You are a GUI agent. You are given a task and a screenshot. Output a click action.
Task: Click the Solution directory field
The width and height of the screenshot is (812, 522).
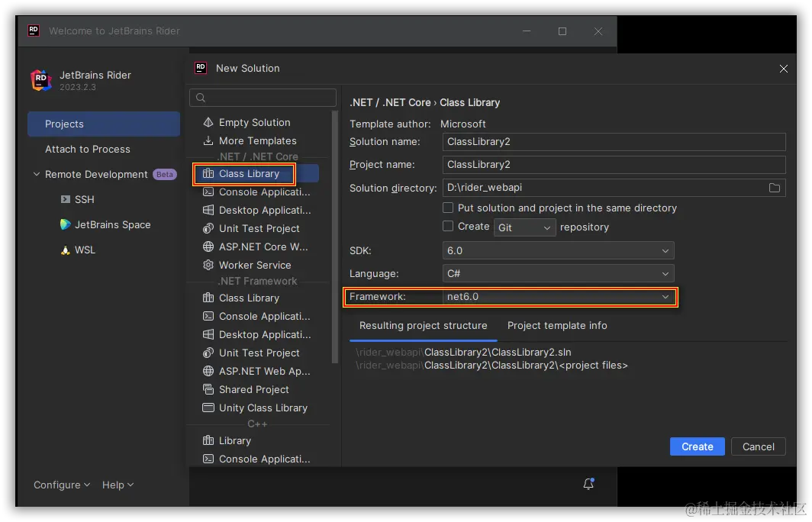click(614, 188)
